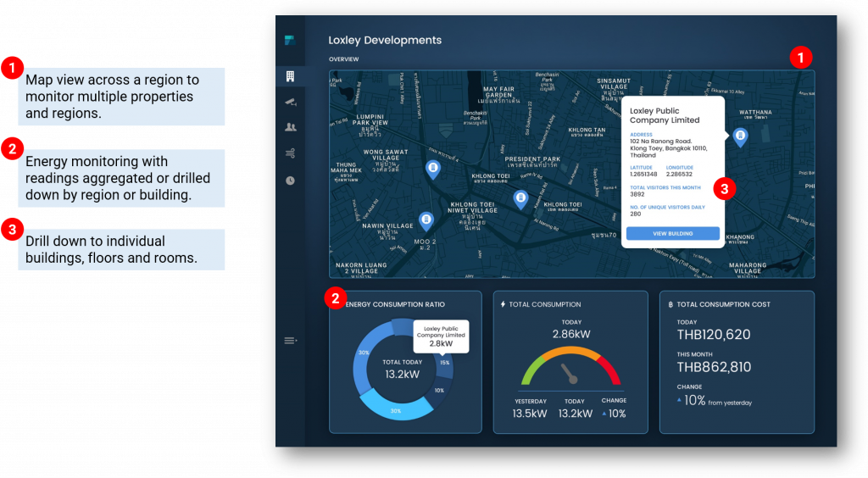The width and height of the screenshot is (868, 478).
Task: Select building pin beside Watthana popup
Action: click(x=740, y=136)
